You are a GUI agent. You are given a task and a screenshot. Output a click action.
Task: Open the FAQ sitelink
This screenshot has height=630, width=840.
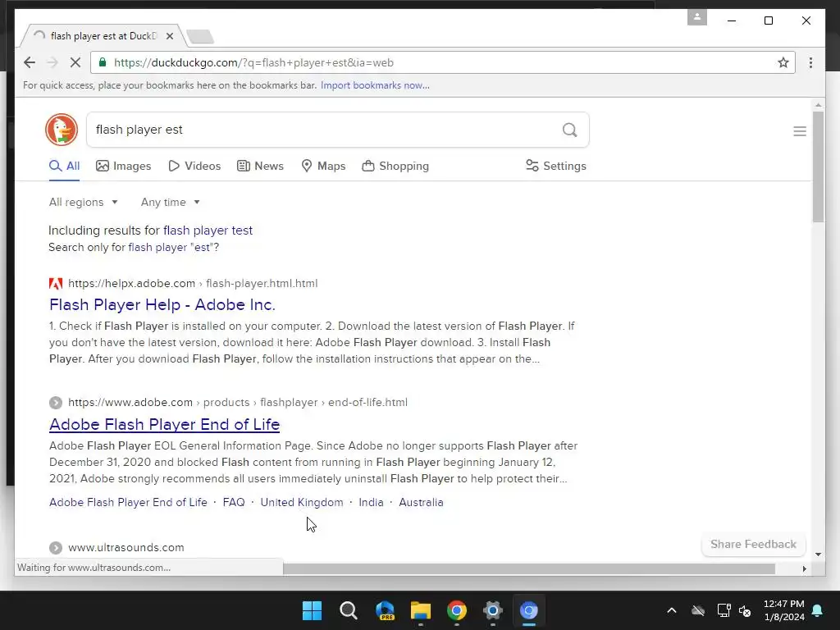tap(234, 503)
